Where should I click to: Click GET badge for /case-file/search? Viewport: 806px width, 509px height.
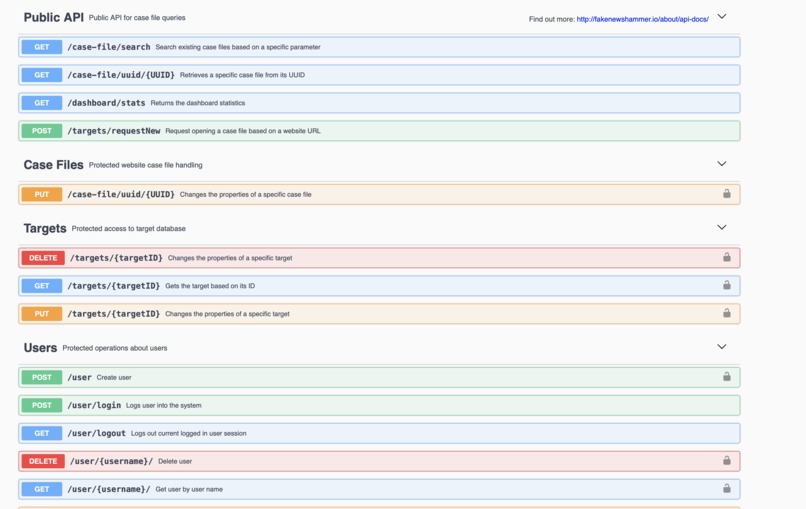coord(42,47)
